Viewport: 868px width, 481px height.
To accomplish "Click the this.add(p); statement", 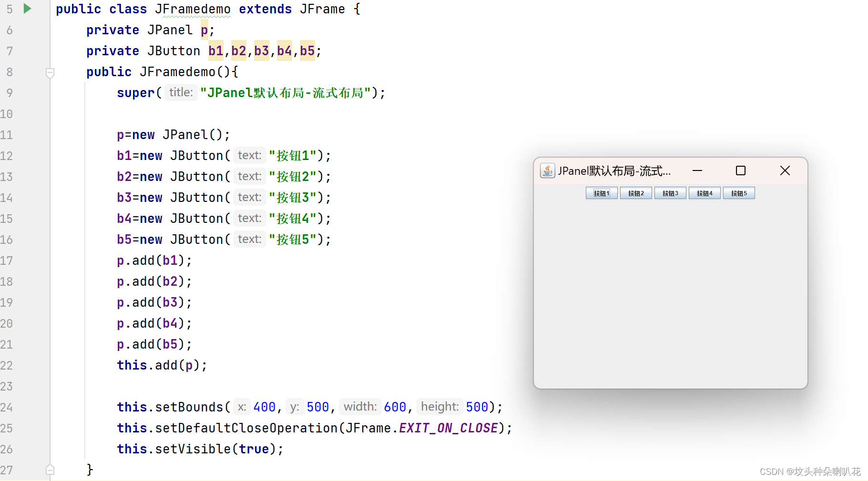I will coord(162,365).
